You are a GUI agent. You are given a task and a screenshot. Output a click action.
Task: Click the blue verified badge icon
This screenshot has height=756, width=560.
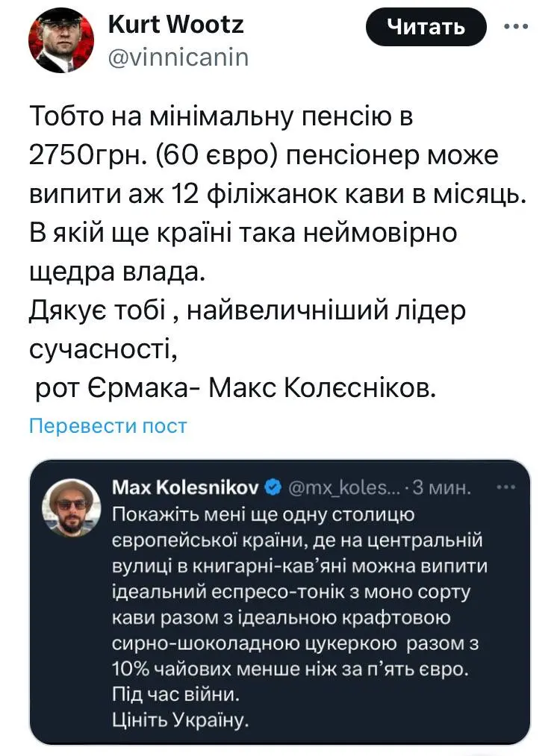coord(273,488)
